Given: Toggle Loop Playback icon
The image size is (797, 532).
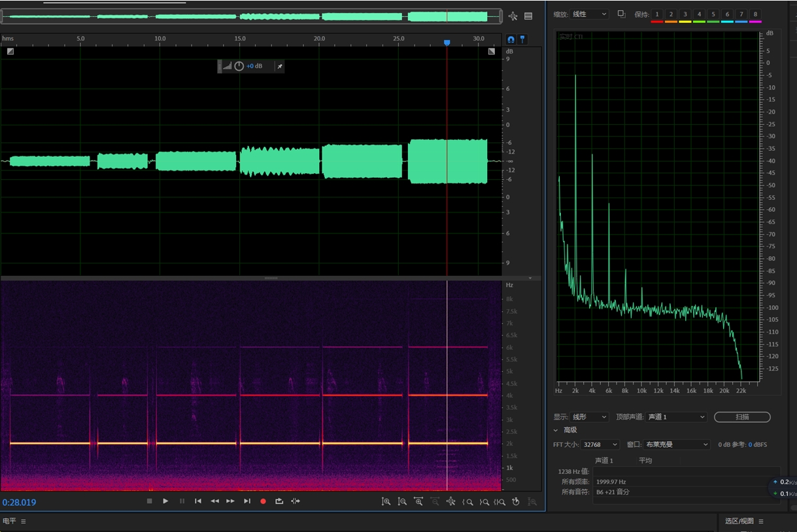Looking at the screenshot, I should [279, 501].
